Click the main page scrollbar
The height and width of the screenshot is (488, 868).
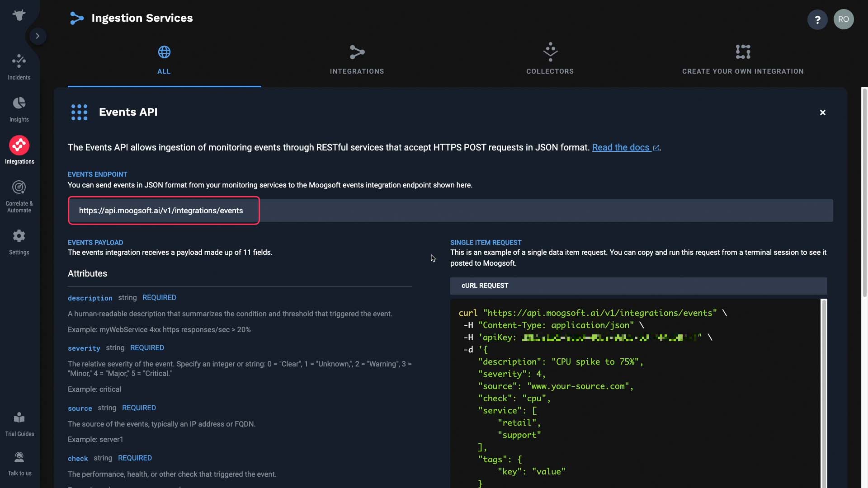tap(864, 192)
